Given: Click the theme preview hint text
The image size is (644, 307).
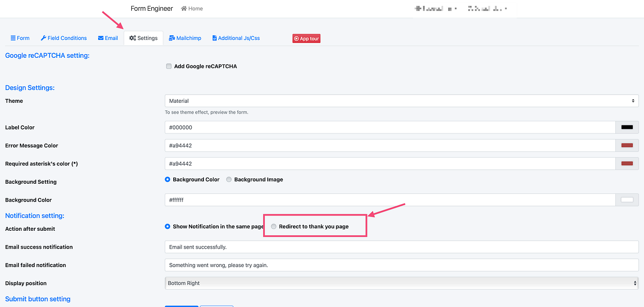Looking at the screenshot, I should [x=206, y=112].
